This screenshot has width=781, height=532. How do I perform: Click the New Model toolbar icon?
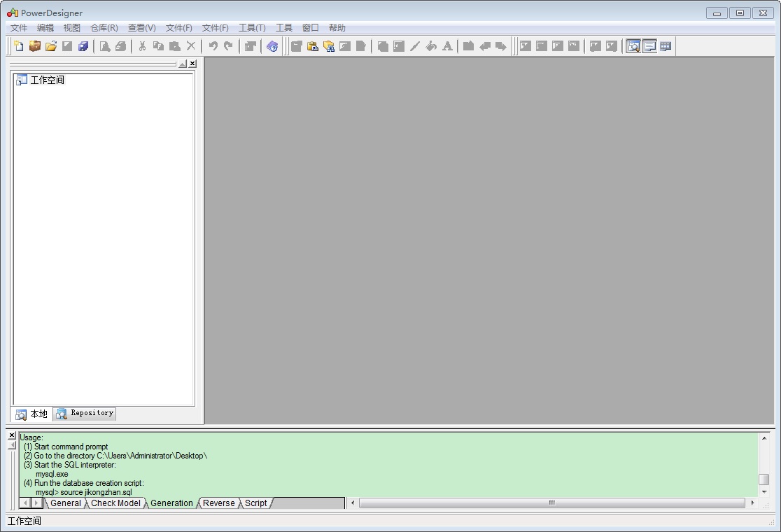[18, 46]
